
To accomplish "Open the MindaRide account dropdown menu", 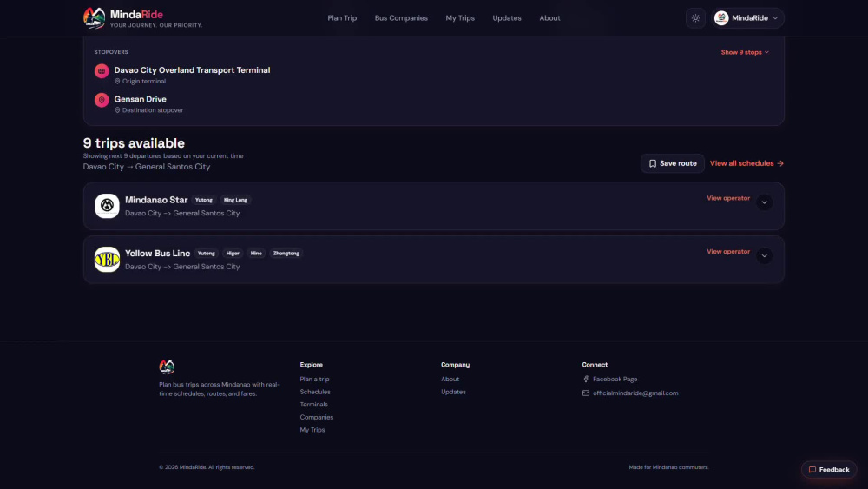I will [747, 18].
